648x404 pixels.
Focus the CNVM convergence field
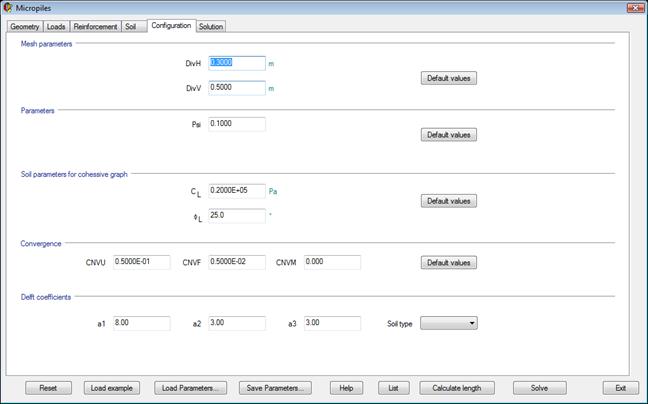click(332, 262)
